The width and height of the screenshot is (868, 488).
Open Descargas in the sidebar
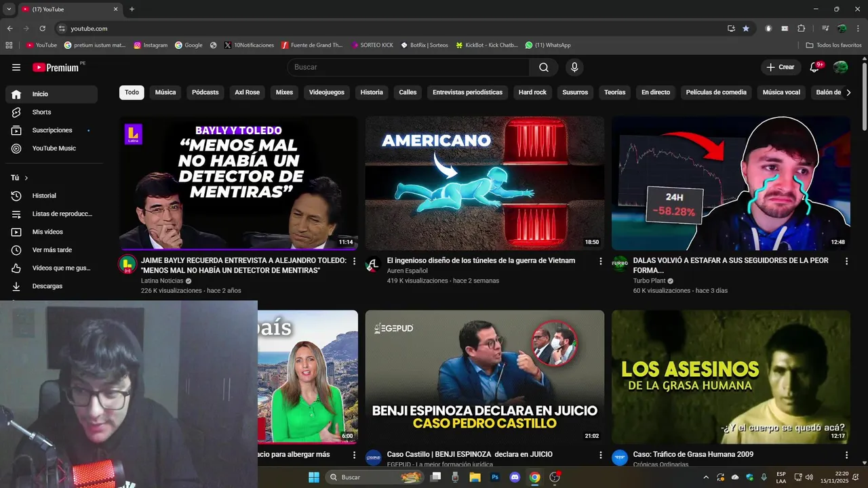pos(52,286)
